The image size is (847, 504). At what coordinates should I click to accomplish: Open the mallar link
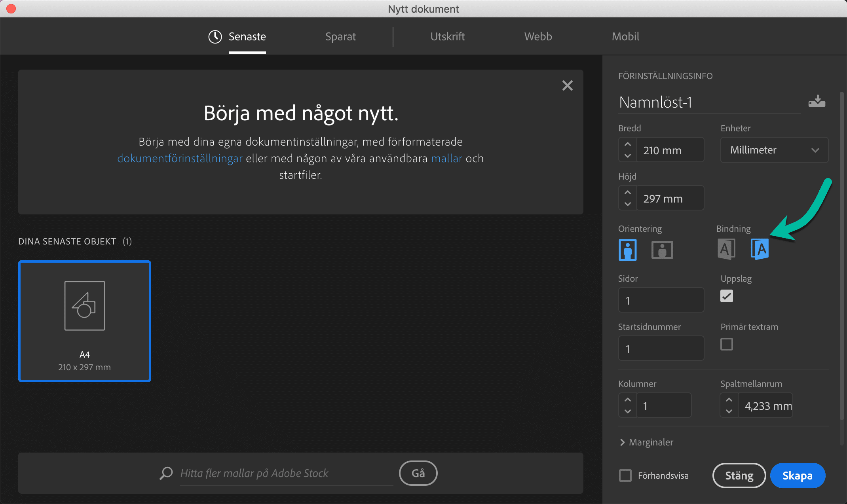pos(446,158)
